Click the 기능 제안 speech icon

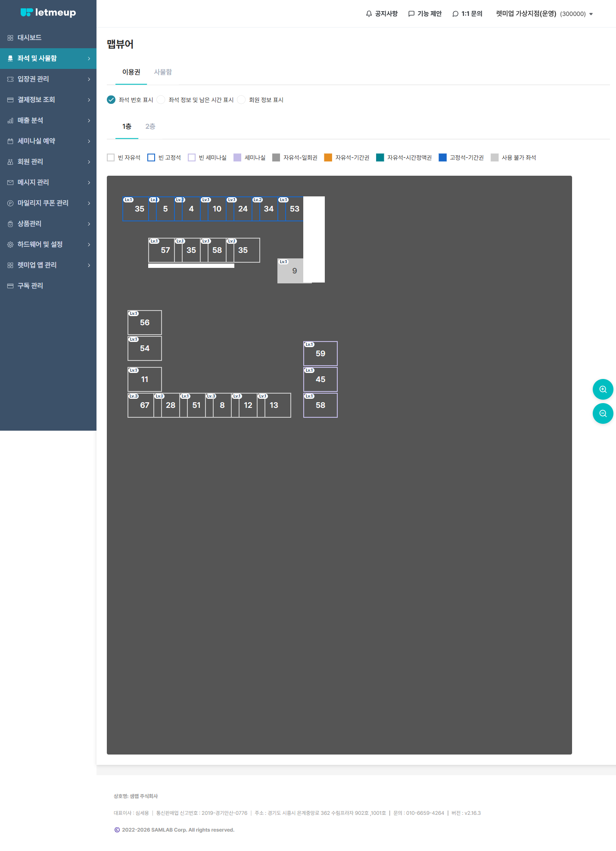tap(411, 14)
